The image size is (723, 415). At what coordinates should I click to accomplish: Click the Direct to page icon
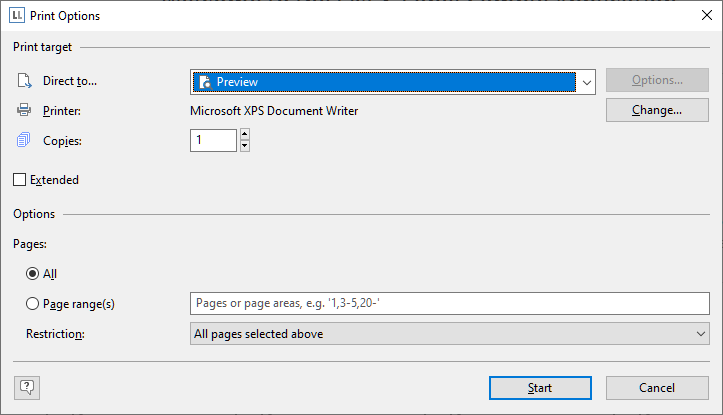pyautogui.click(x=24, y=81)
